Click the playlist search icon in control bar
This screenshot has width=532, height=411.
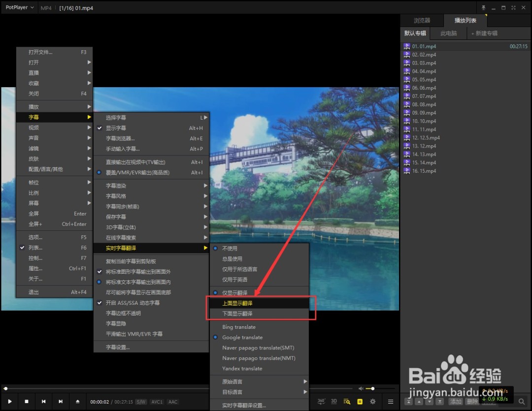[347, 402]
